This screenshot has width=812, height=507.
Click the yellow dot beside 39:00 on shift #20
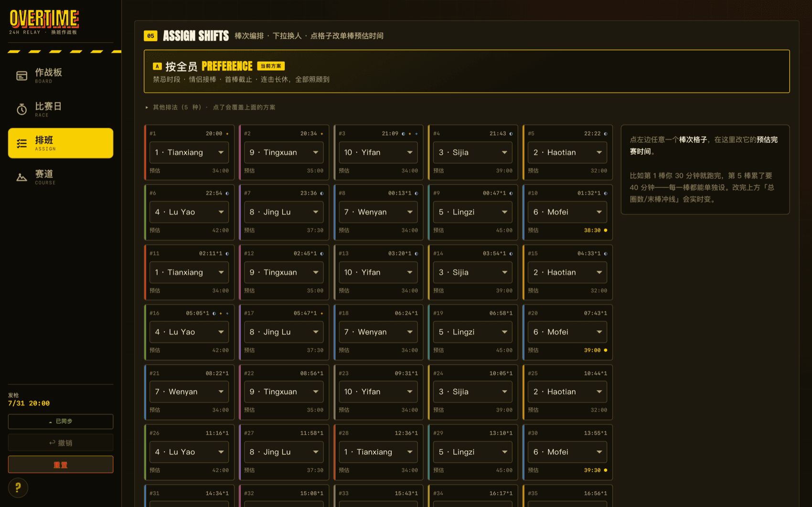tap(606, 350)
